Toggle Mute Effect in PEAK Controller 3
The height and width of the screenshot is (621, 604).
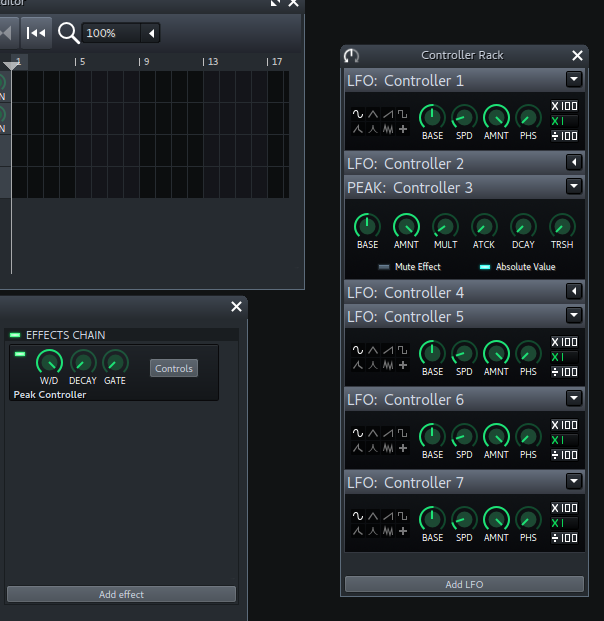[x=384, y=267]
